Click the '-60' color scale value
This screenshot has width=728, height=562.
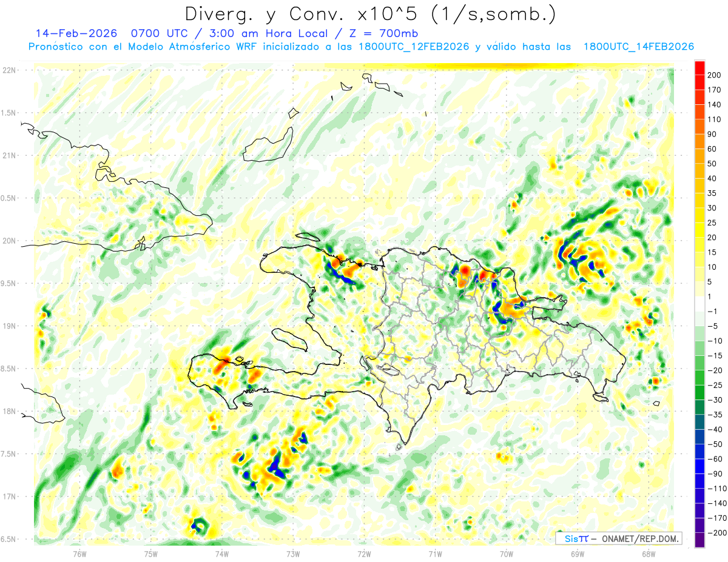point(715,459)
